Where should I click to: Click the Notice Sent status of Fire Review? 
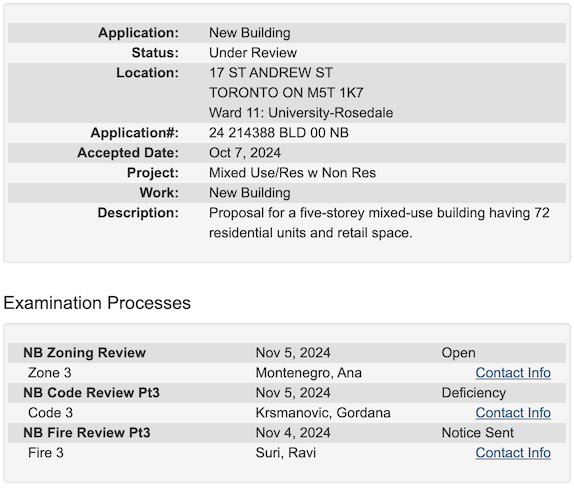click(x=477, y=433)
